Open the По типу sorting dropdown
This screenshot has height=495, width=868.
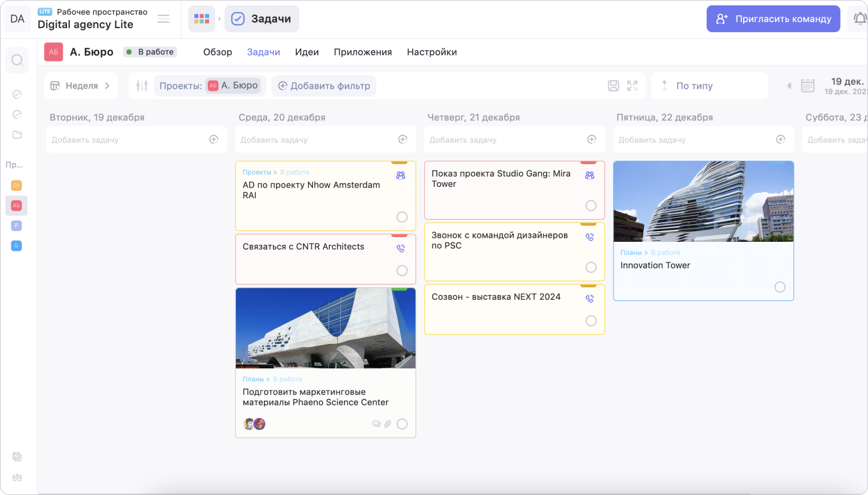click(x=710, y=86)
